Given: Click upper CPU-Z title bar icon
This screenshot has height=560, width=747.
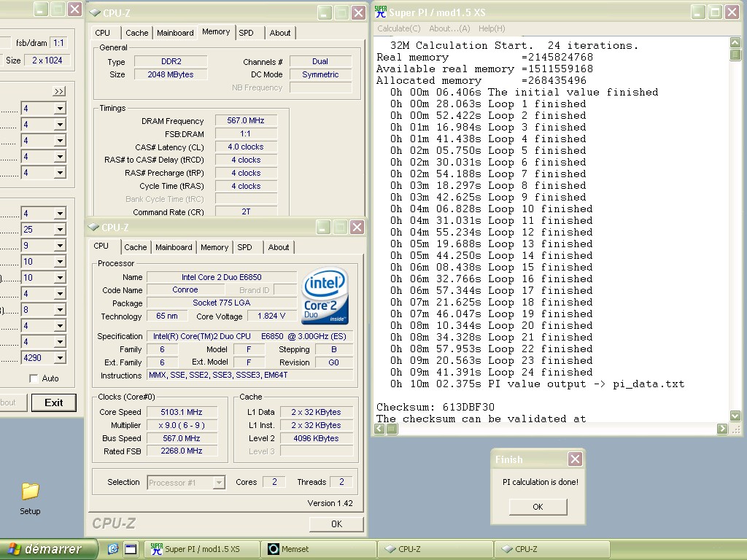Looking at the screenshot, I should coord(95,13).
